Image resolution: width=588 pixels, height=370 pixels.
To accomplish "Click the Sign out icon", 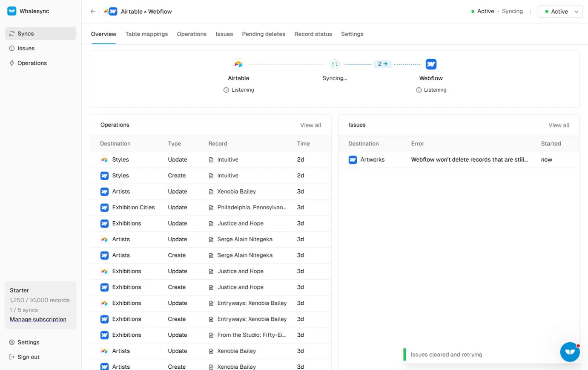I will tap(12, 357).
